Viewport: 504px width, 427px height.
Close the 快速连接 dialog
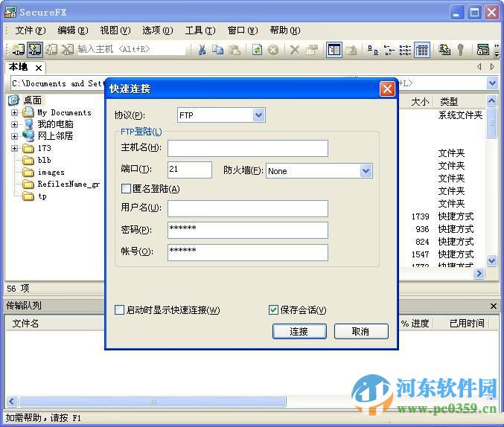tap(387, 89)
